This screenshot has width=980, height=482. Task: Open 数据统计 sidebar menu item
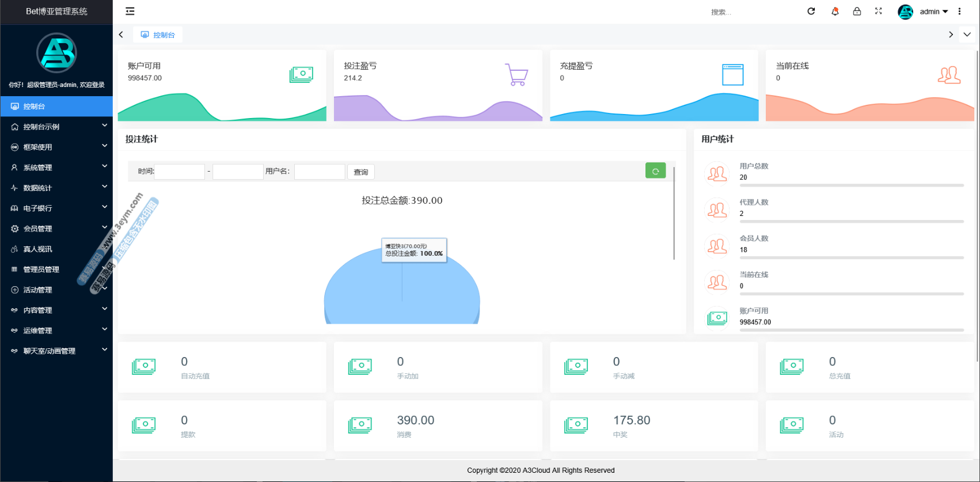click(x=56, y=188)
